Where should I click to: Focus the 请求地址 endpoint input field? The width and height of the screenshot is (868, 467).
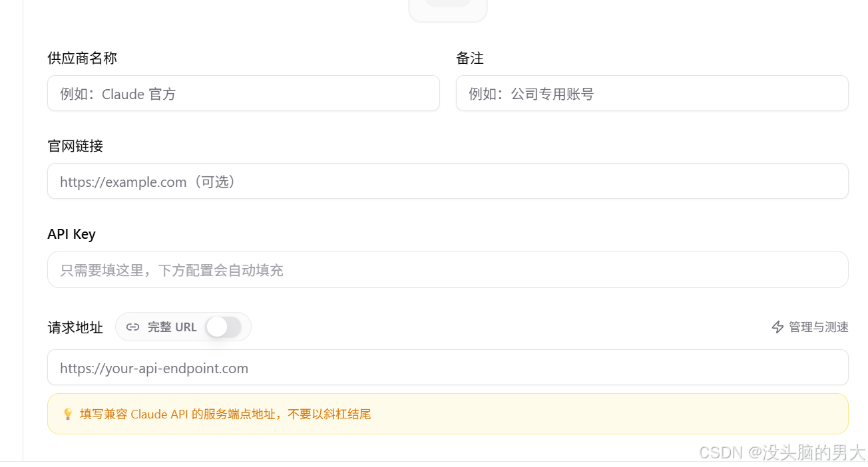click(448, 367)
